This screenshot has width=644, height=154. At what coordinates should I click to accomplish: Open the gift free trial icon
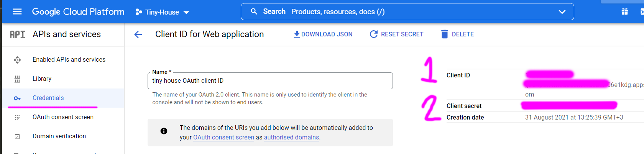[x=624, y=12]
